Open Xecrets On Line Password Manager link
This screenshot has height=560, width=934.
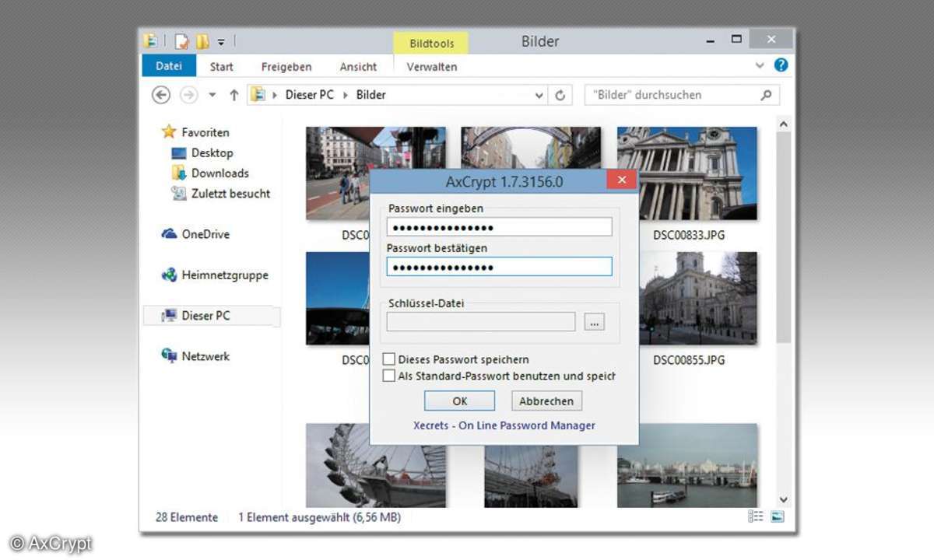point(504,425)
